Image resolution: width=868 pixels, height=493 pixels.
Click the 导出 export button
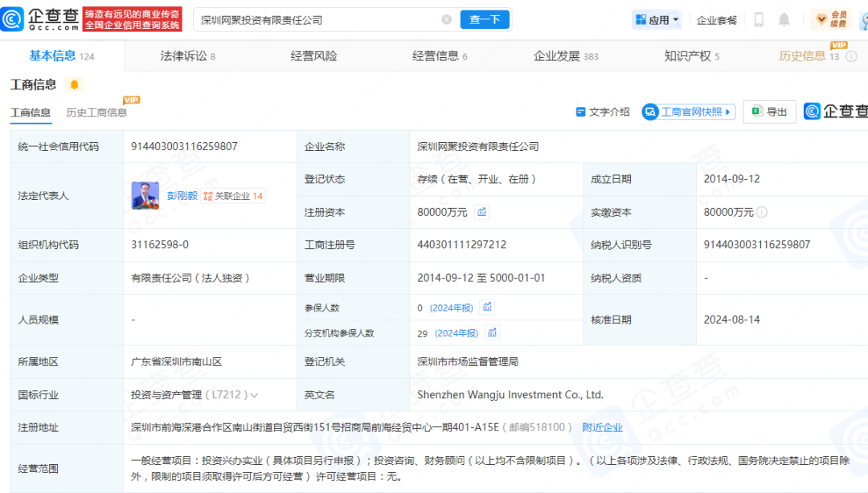click(769, 112)
